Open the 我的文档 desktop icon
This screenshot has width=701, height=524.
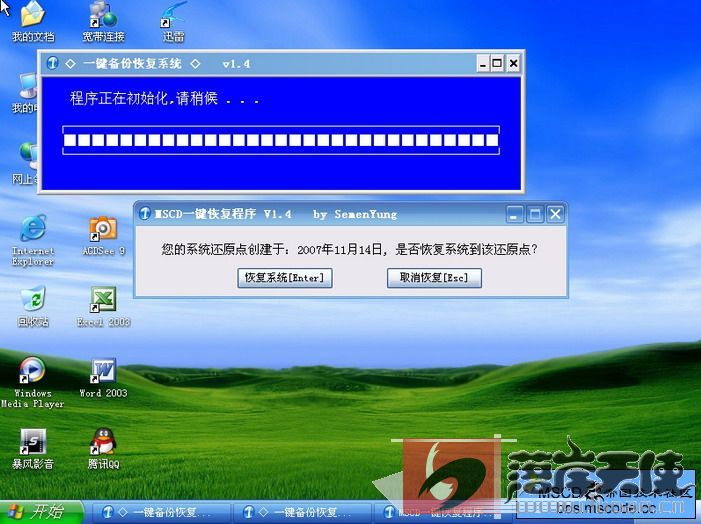33,21
